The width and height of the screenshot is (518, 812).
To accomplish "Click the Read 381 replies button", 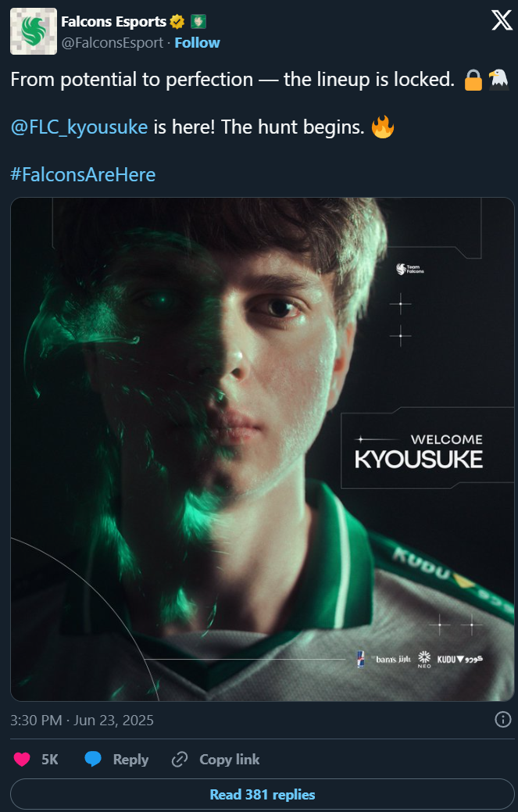I will tap(263, 794).
